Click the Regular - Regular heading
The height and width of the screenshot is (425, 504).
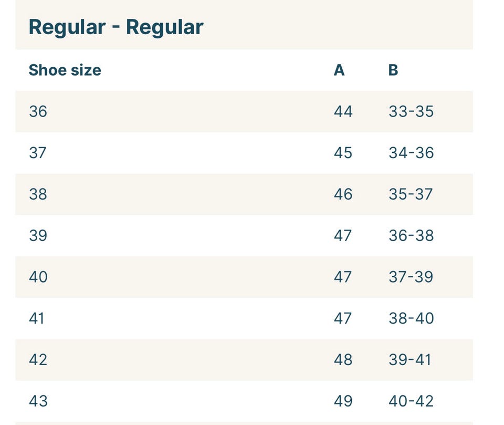click(116, 27)
